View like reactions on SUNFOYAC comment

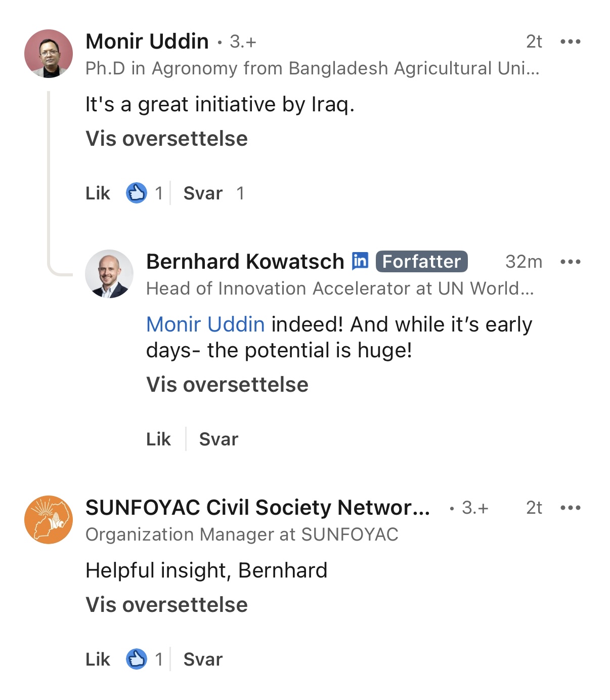pyautogui.click(x=144, y=659)
